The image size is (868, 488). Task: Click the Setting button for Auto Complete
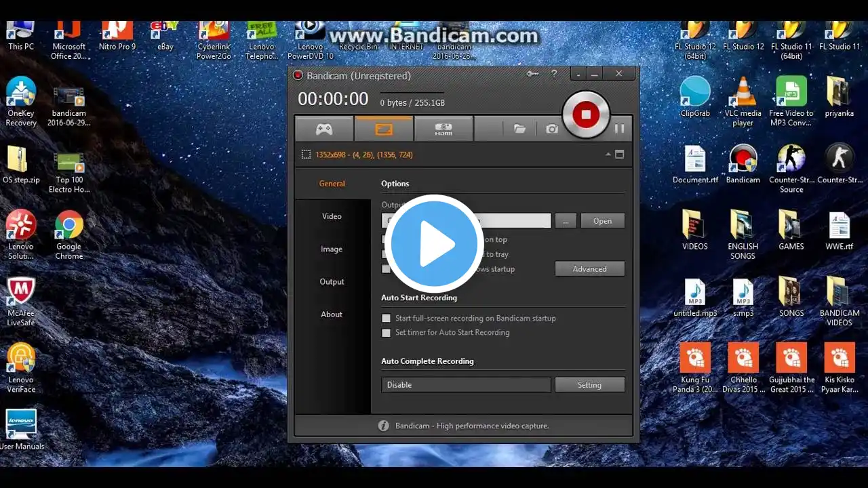tap(590, 385)
